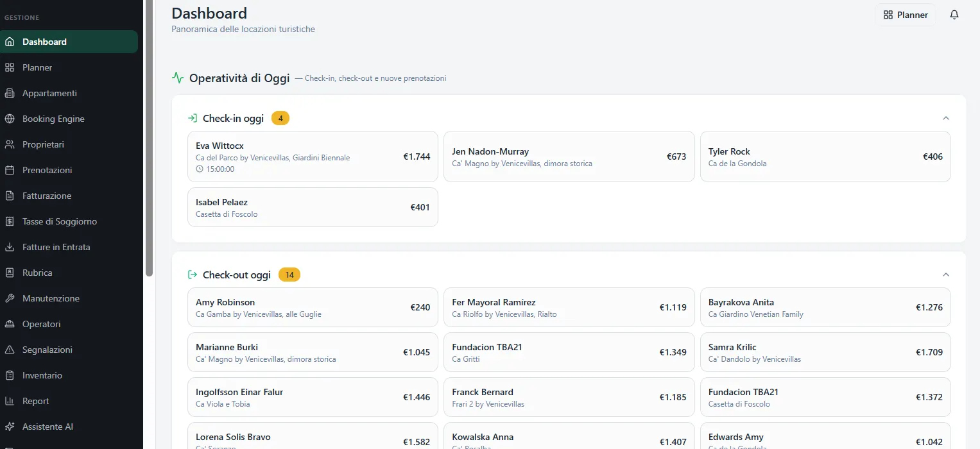Image resolution: width=980 pixels, height=449 pixels.
Task: Click the €1.709 amount for Samra Krilic
Action: pos(929,352)
